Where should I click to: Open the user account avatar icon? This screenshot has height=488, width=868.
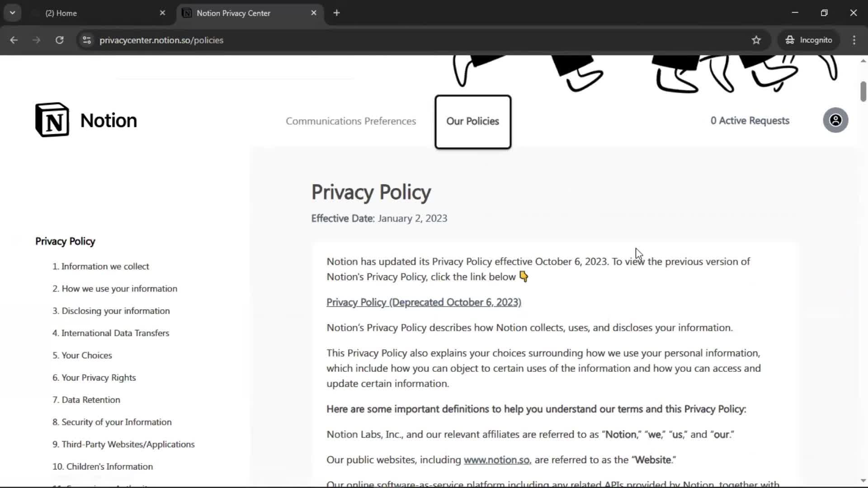835,120
